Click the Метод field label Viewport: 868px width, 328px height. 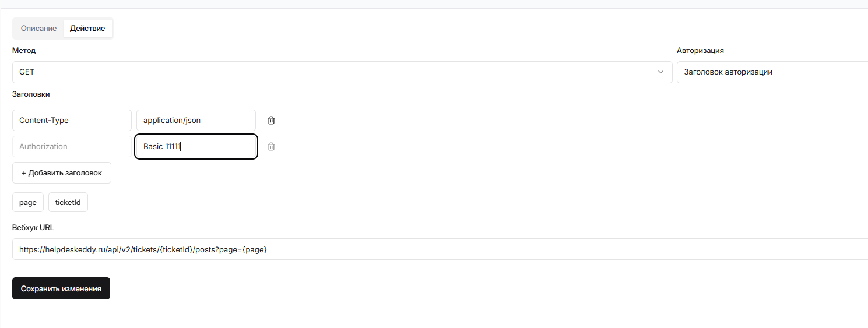tap(24, 51)
